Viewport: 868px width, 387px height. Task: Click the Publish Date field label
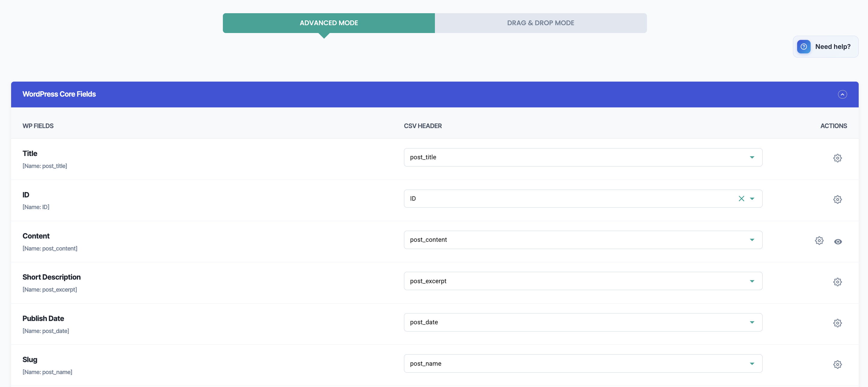coord(43,318)
